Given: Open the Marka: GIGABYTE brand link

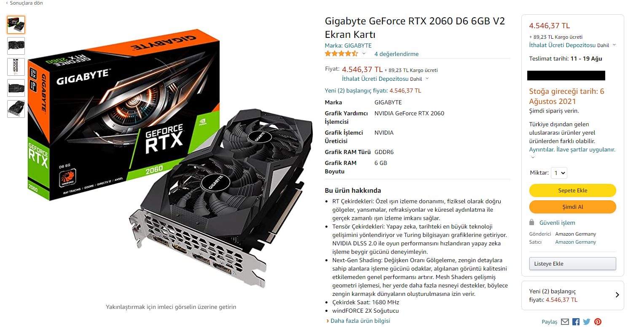Looking at the screenshot, I should pyautogui.click(x=348, y=45).
